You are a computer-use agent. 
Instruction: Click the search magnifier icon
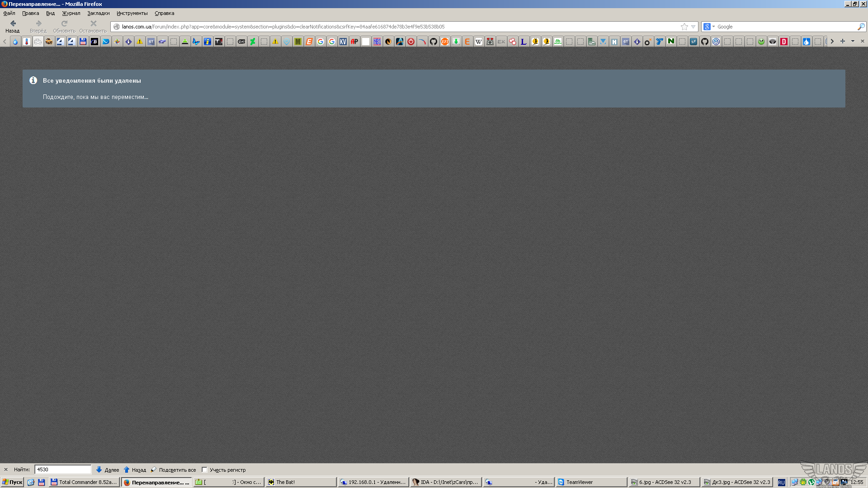[861, 27]
